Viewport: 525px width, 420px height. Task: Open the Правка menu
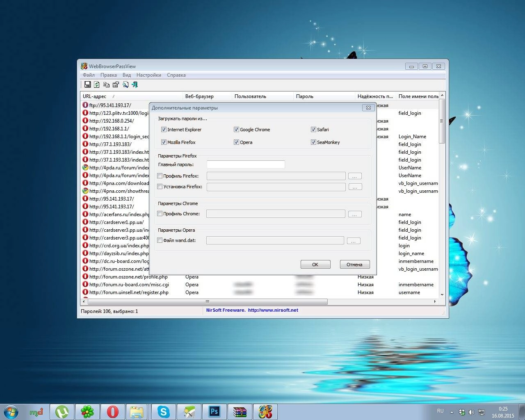pos(108,75)
